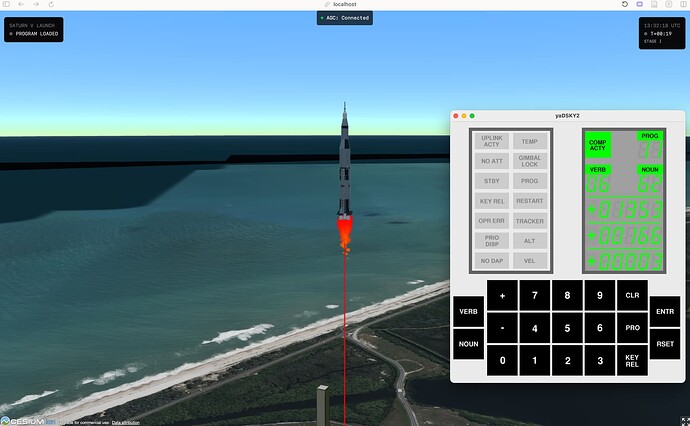Open the tab overview icon at far right
This screenshot has width=690, height=426.
point(685,4)
